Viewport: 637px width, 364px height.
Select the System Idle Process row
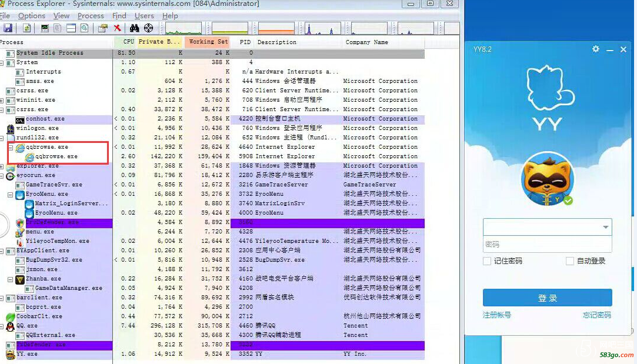(x=212, y=53)
